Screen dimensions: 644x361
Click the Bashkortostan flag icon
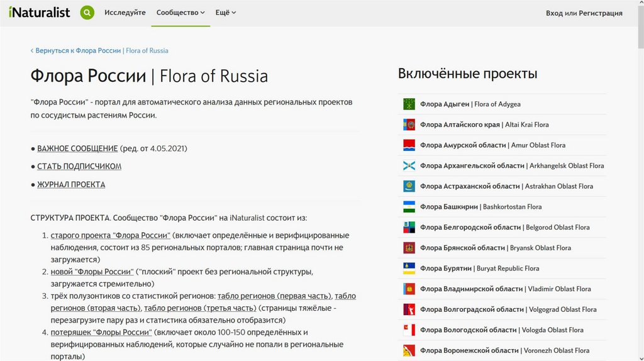409,207
